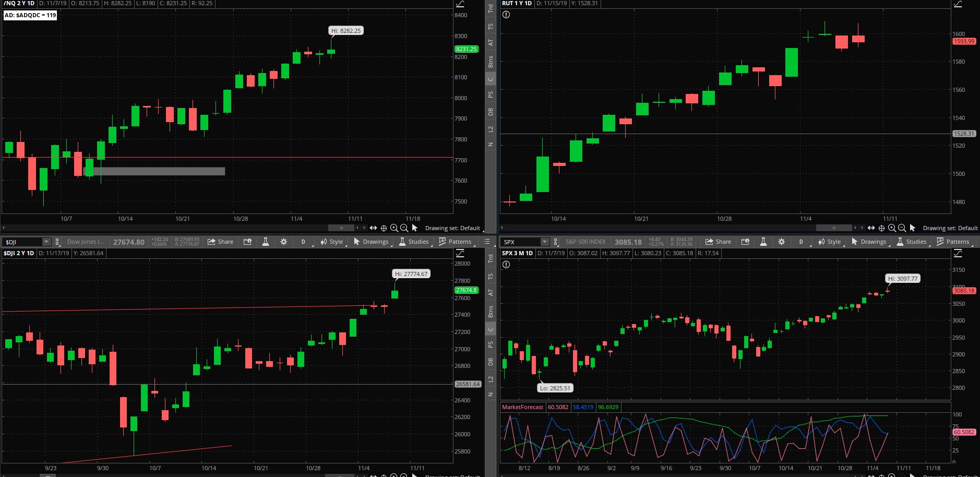Open Studies on the $DJI chart
980x477 pixels.
tap(414, 242)
